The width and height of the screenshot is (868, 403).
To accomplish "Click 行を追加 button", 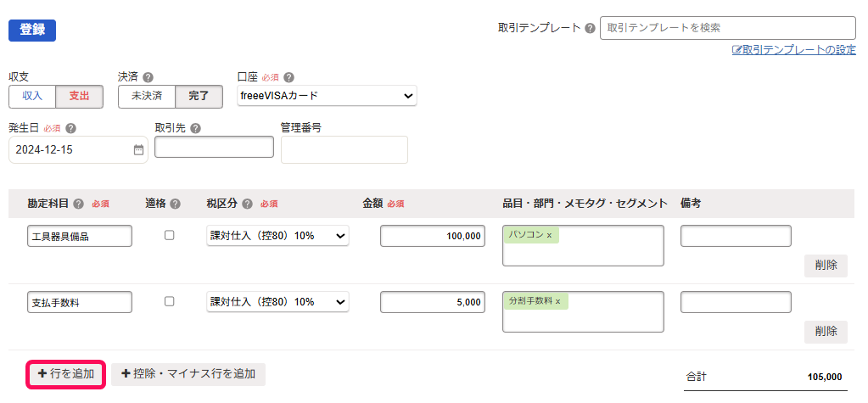I will point(66,374).
